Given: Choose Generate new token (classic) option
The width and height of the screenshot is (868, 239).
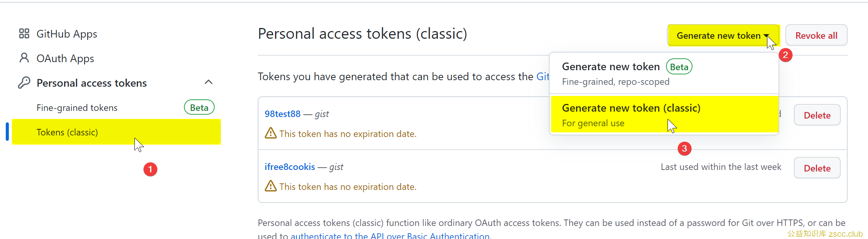Looking at the screenshot, I should [x=664, y=115].
